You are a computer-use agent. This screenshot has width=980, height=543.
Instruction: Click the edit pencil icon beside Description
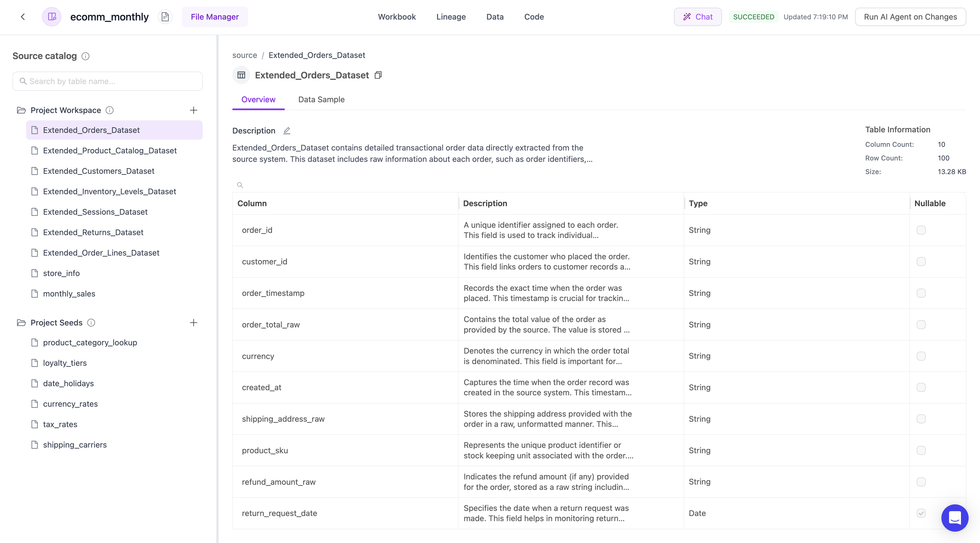tap(287, 131)
